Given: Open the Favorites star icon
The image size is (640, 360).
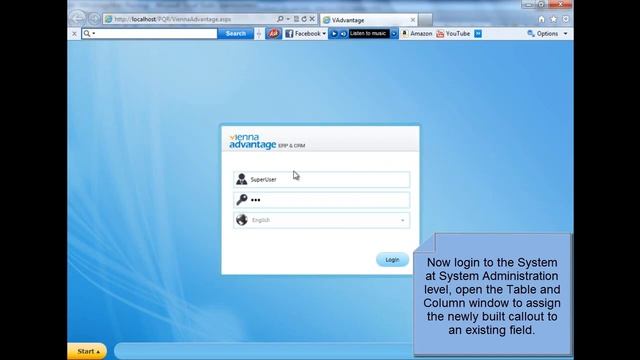Looking at the screenshot, I should 553,19.
